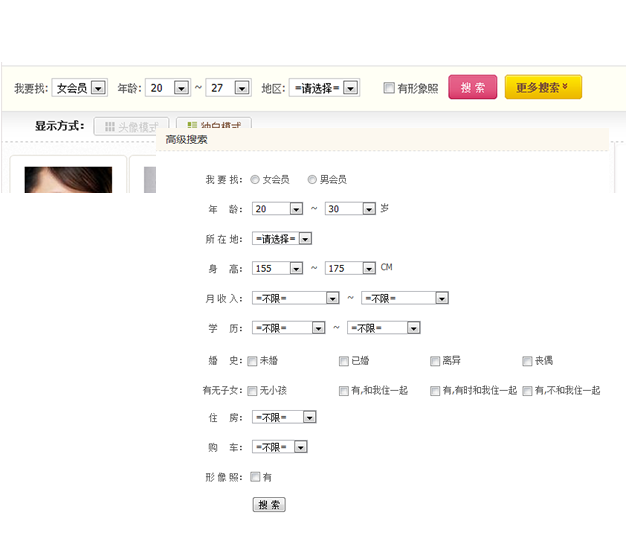The image size is (643, 539).
Task: Open the minimum height dropdown showing 155
Action: click(278, 268)
